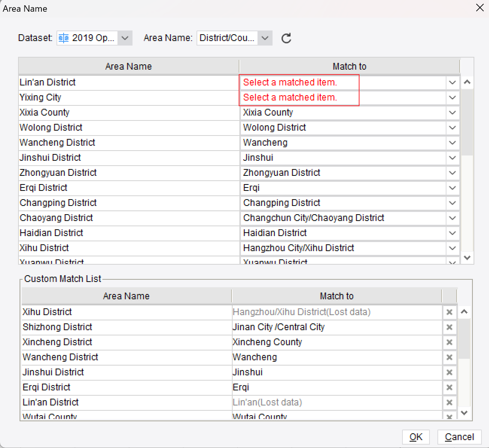Remove Jinshui District from custom match list
The height and width of the screenshot is (448, 489).
pyautogui.click(x=449, y=372)
